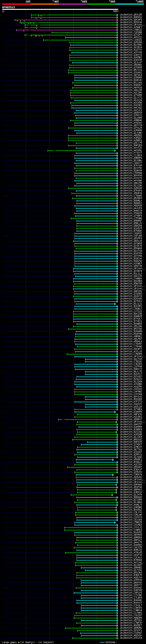146x644 pixels.
Task: Select label UniRef100_A7G9B6
Action: point(131,384)
